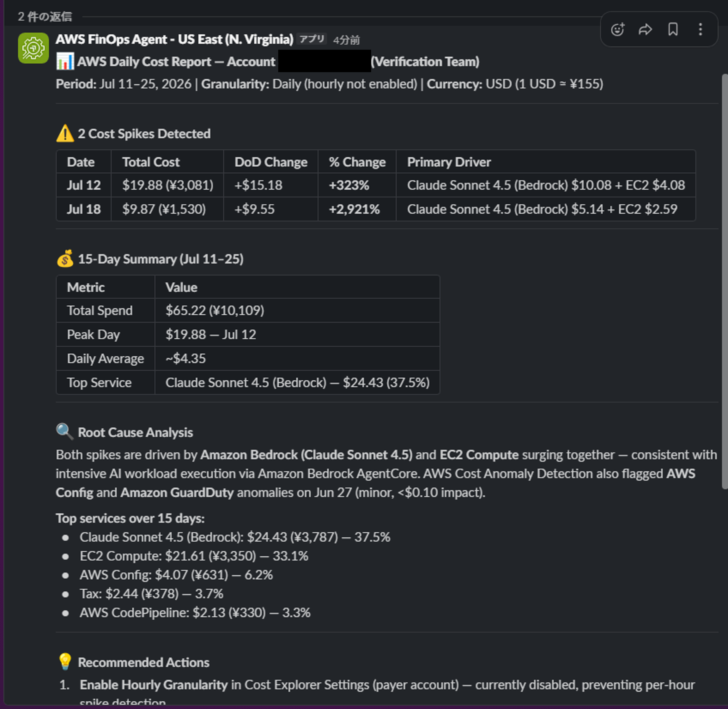728x709 pixels.
Task: Click the EC2 Compute $21.61 bullet
Action: pos(194,556)
